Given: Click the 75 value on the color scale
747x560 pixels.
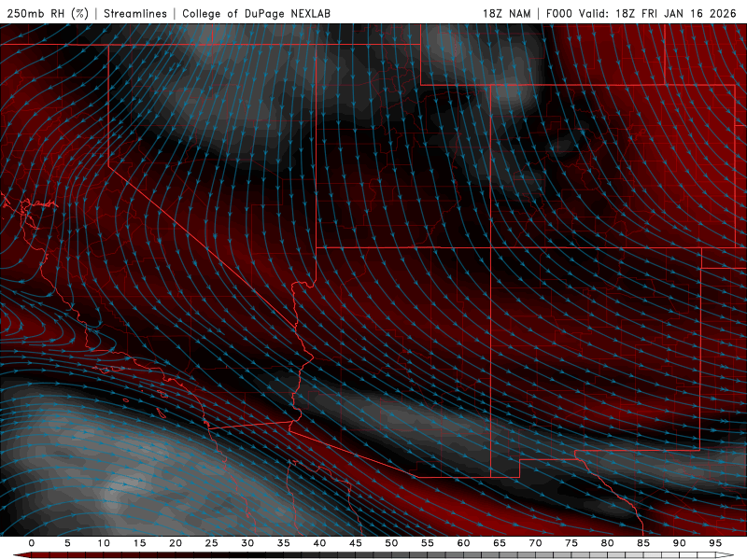Looking at the screenshot, I should point(571,543).
